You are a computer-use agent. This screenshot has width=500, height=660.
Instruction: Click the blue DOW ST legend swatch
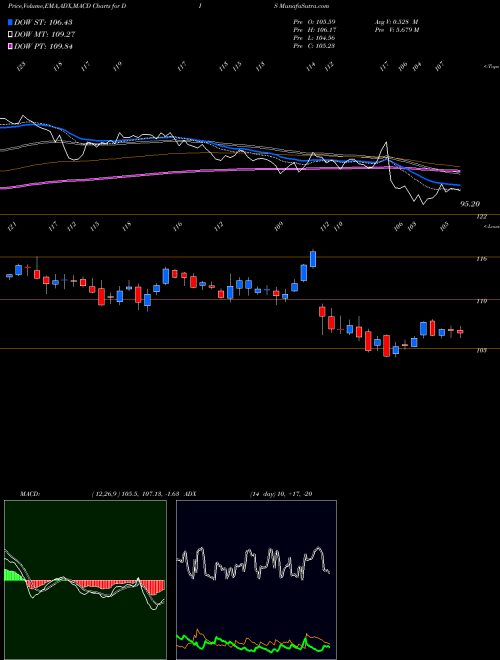click(x=11, y=22)
